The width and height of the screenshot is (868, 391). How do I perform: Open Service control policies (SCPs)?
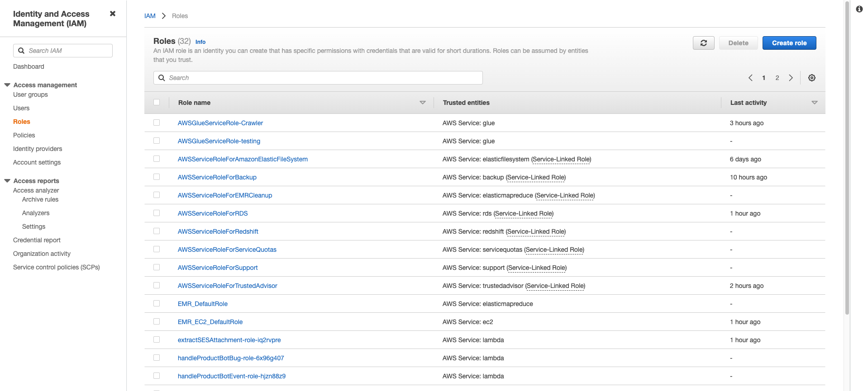point(57,267)
